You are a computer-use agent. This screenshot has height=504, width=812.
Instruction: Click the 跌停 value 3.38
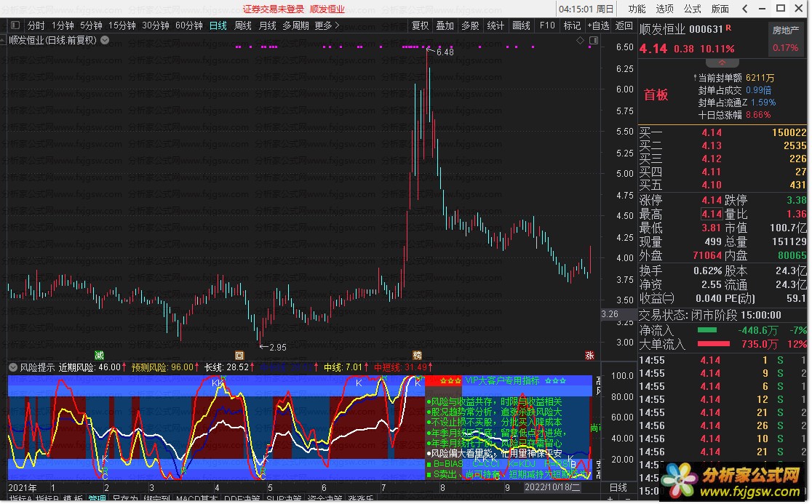(x=797, y=200)
